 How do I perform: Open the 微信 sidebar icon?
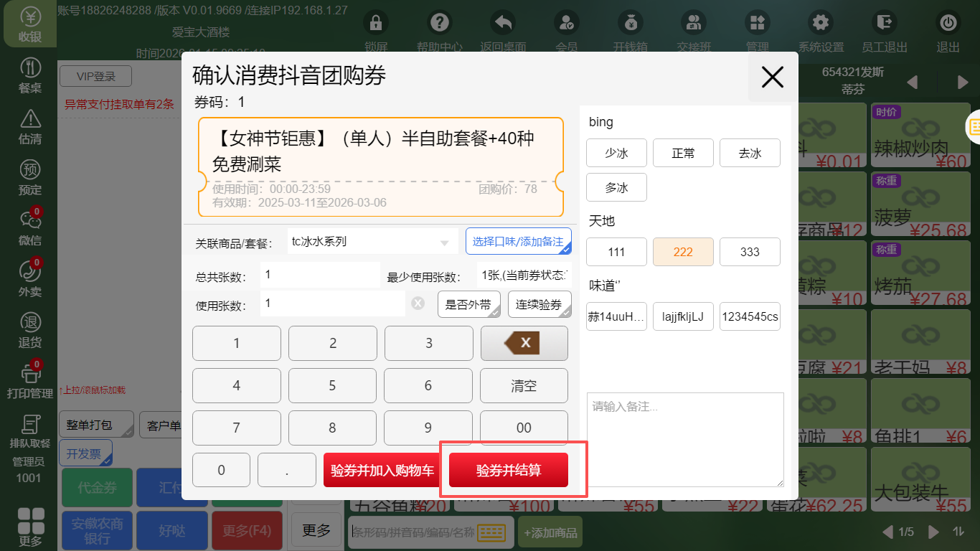click(x=30, y=227)
